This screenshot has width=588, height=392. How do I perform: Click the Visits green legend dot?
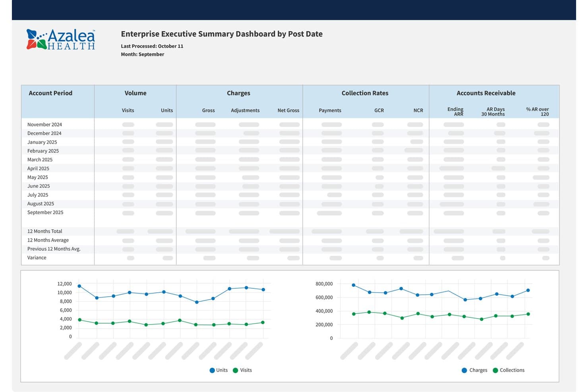pyautogui.click(x=235, y=370)
